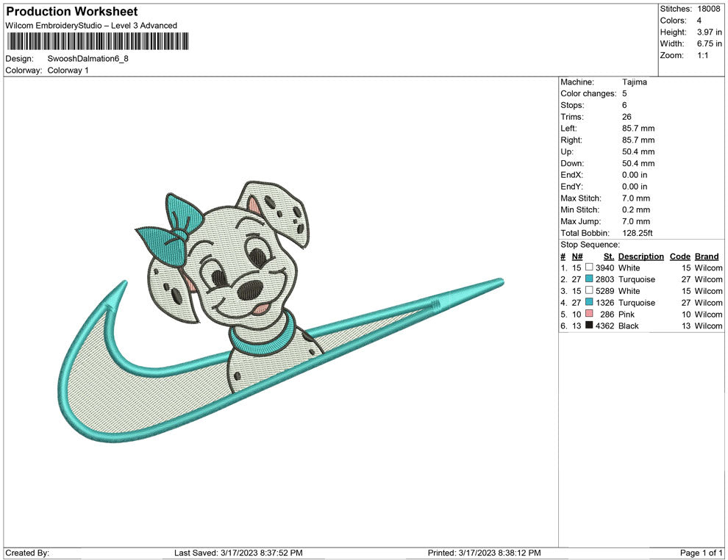Viewport: 728px width, 560px height.
Task: Click stitch count '3940' in stop 1
Action: pyautogui.click(x=604, y=268)
